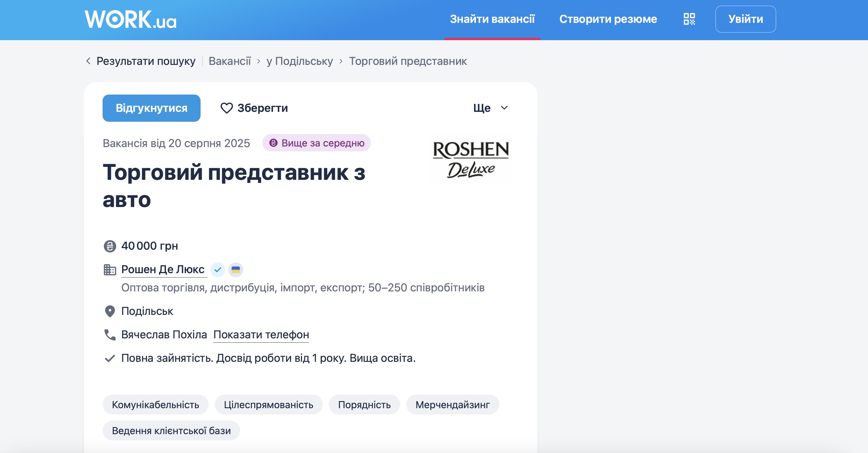The width and height of the screenshot is (868, 453).
Task: Click the location text Подільськ
Action: (x=147, y=311)
